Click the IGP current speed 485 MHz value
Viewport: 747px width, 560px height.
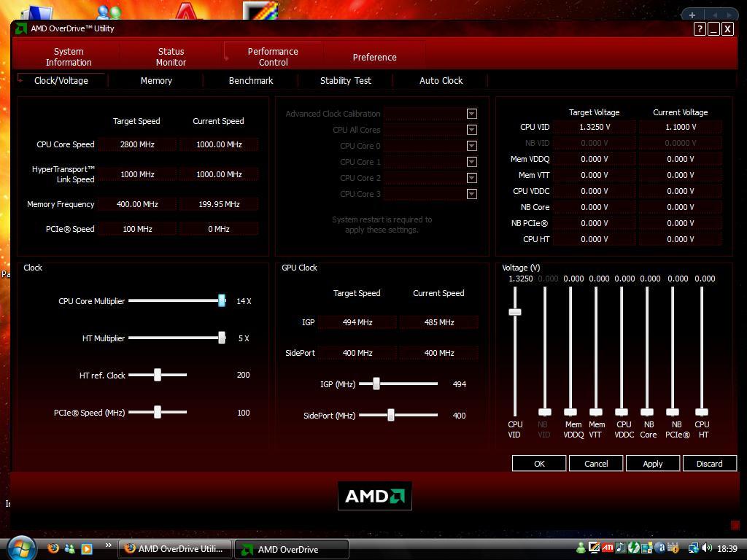coord(438,322)
